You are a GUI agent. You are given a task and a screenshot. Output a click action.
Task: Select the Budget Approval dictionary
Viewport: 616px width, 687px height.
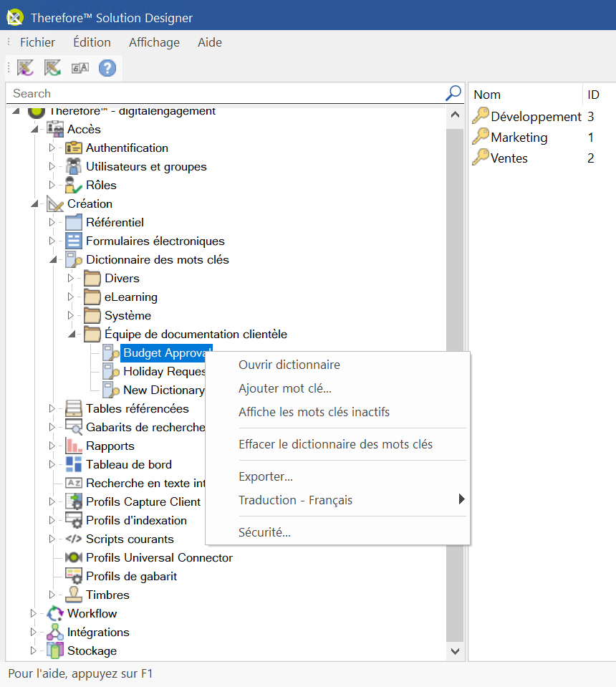tap(166, 352)
